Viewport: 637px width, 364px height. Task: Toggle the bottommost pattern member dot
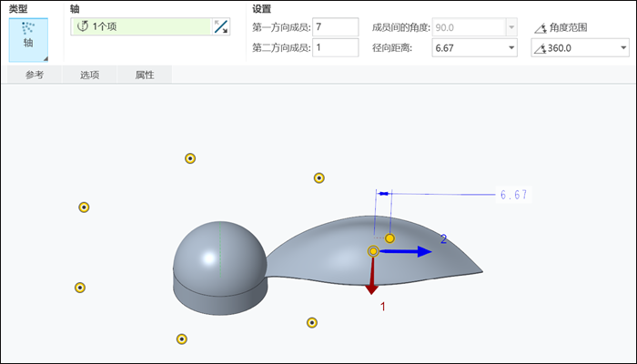point(182,339)
